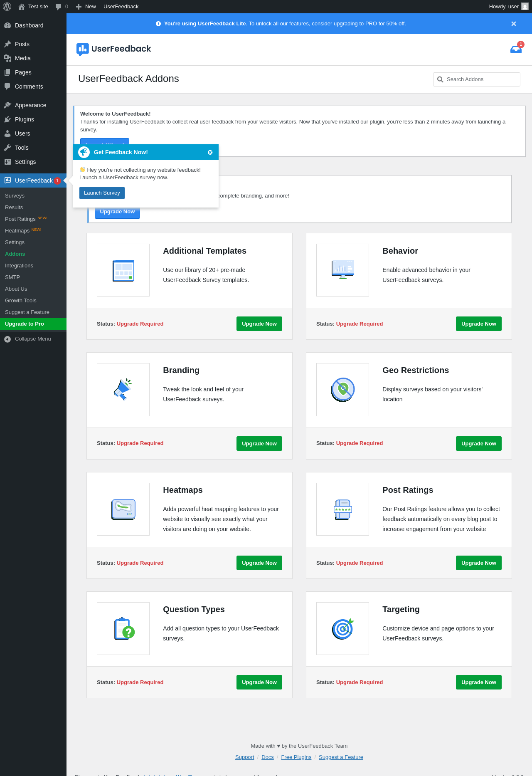Upgrade Now for Branding addon
This screenshot has width=532, height=776.
[259, 444]
